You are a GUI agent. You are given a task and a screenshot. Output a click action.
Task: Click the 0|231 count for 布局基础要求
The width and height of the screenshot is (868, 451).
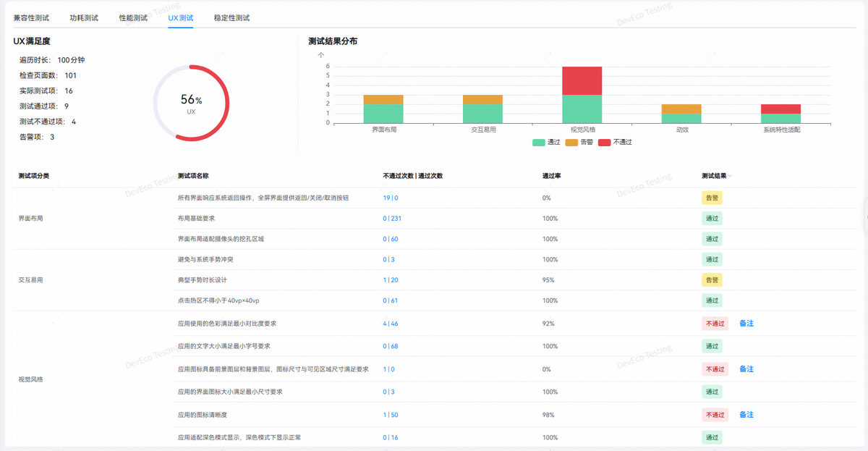tap(392, 219)
